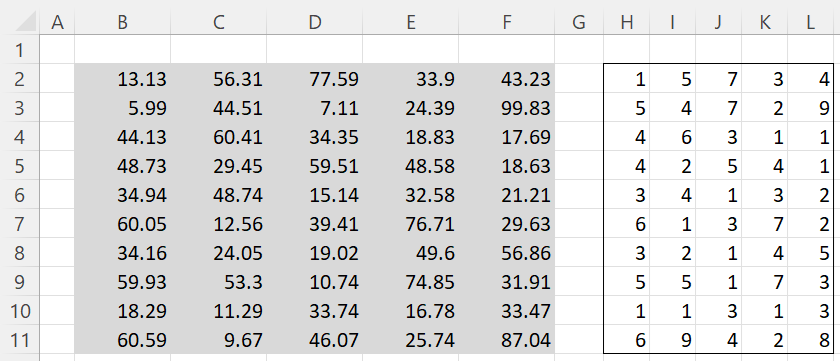
Task: Select the cell containing 18.83
Action: pos(410,137)
